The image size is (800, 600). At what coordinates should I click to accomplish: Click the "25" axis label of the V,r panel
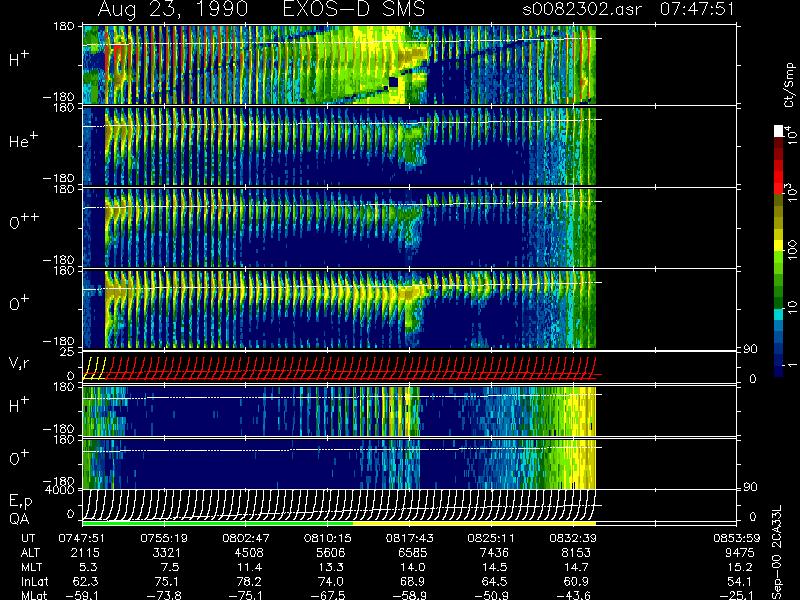click(x=69, y=352)
